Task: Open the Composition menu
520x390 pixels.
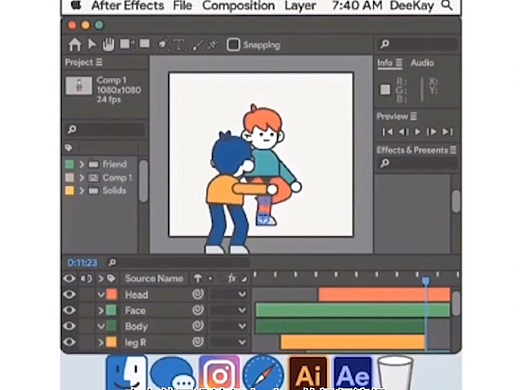Action: (238, 6)
